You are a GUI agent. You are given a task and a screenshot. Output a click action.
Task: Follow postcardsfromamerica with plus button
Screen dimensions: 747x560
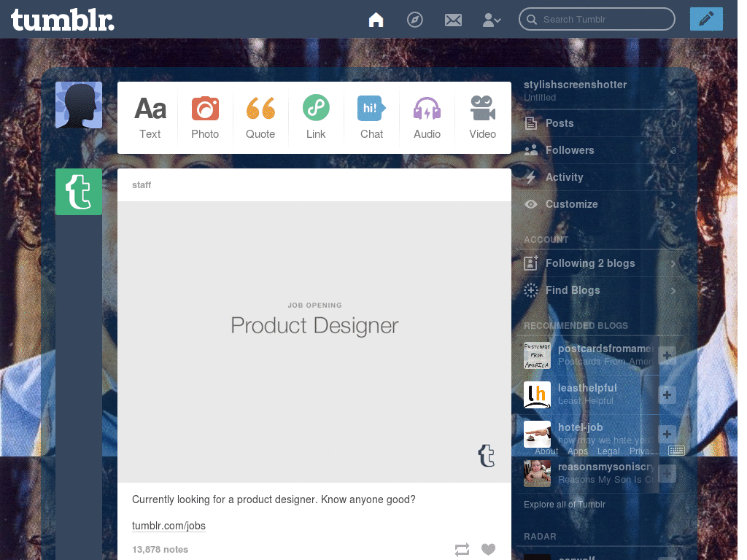point(667,355)
